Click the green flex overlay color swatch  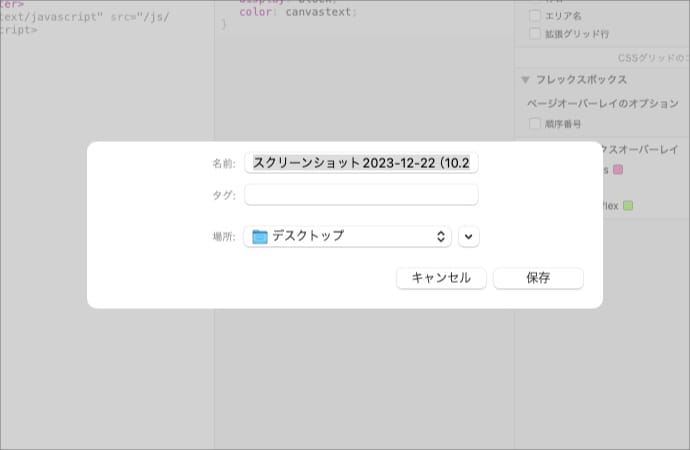628,206
